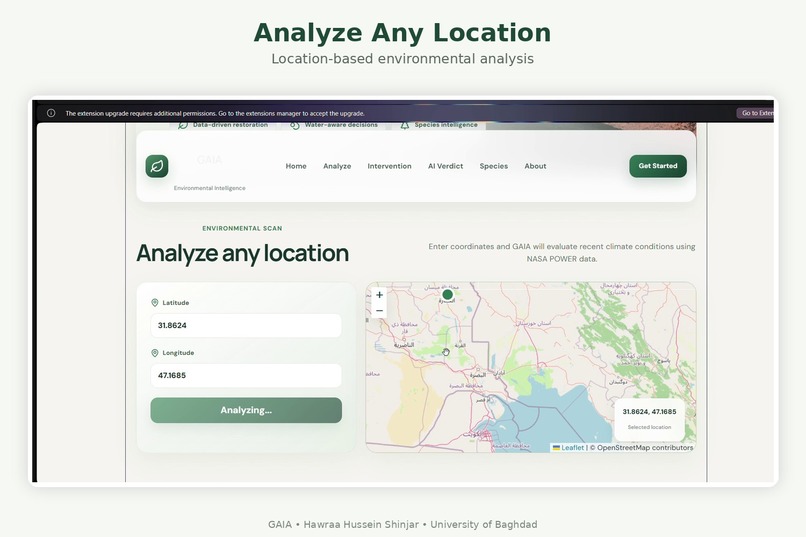Viewport: 806px width, 537px height.
Task: Open the AI Verdict nav item
Action: [445, 166]
